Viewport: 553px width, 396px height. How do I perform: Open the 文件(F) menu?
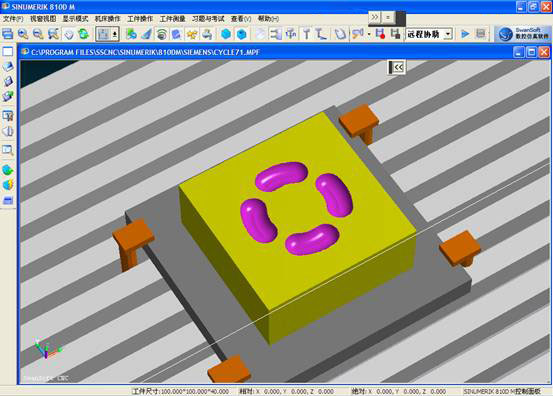(x=13, y=19)
